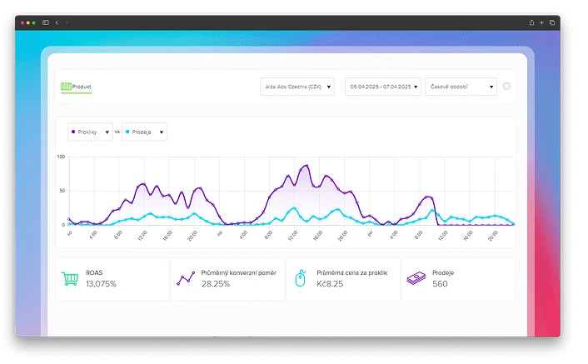Click the tab overview icon
Screen dimensions: 588x364
point(552,22)
